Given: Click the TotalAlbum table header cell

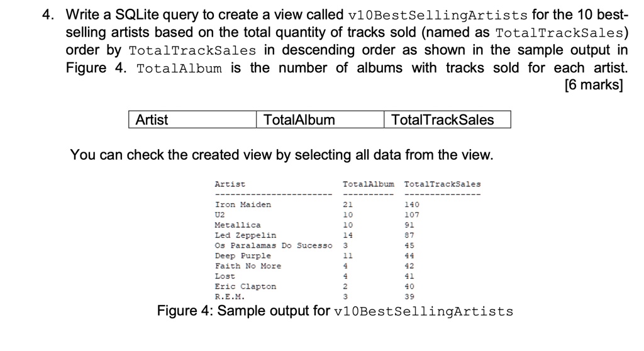Looking at the screenshot, I should (320, 120).
